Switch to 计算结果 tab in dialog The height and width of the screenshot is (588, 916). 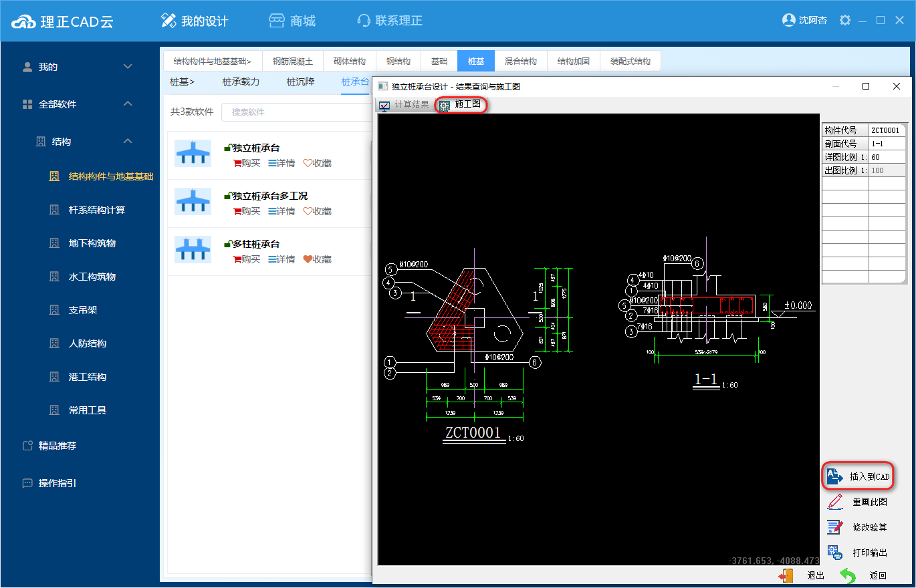[405, 105]
